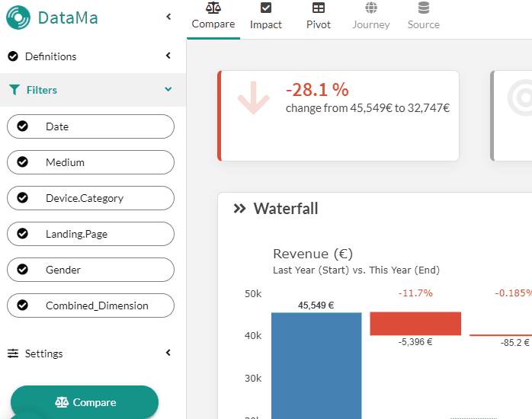Click the Journey globe icon
532x419 pixels.
click(x=371, y=8)
